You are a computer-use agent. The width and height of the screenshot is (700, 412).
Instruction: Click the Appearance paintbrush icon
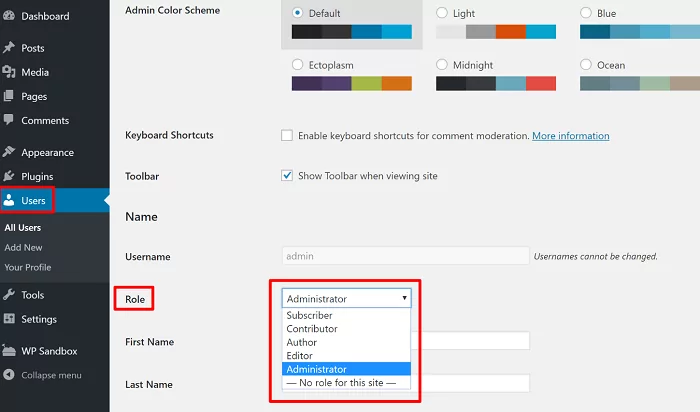[9, 152]
